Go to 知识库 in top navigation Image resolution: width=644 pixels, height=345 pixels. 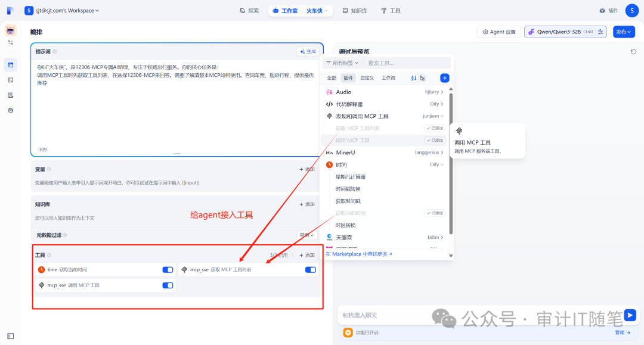(355, 11)
